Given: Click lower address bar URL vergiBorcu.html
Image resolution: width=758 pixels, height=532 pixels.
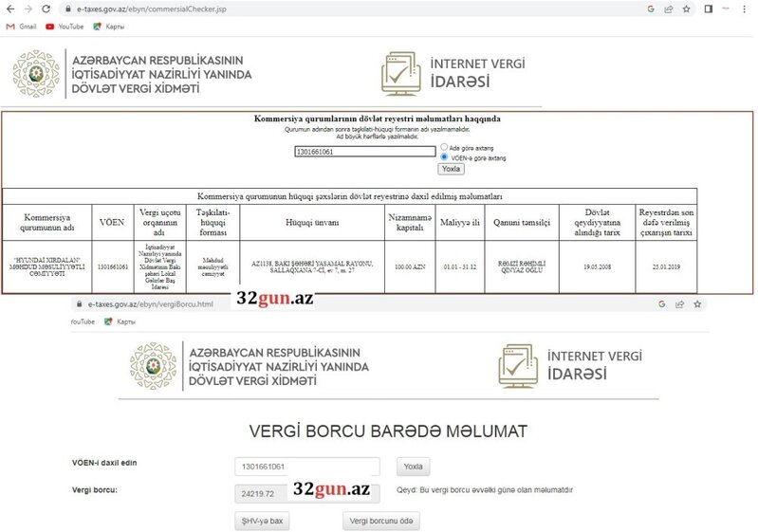Looking at the screenshot, I should point(150,303).
